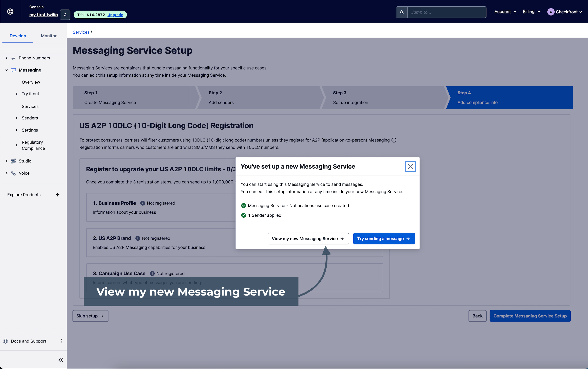588x369 pixels.
Task: Expand the Regulatory Compliance submenu
Action: [x=16, y=145]
